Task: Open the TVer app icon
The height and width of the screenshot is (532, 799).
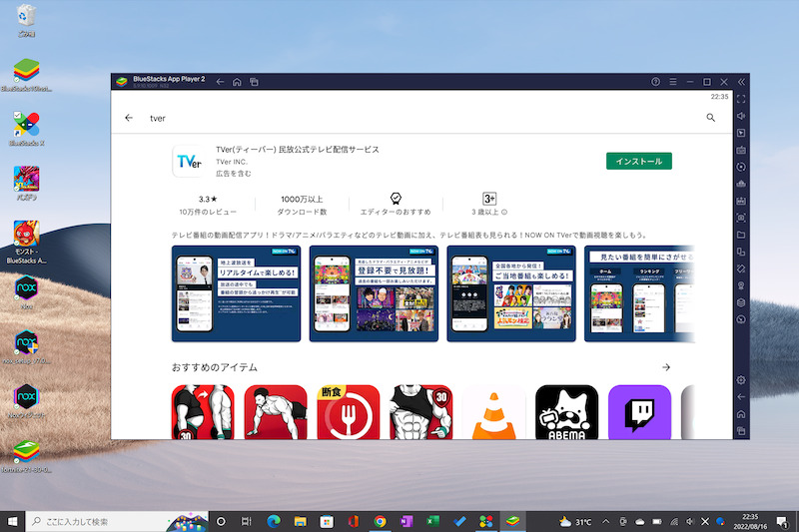Action: click(188, 162)
